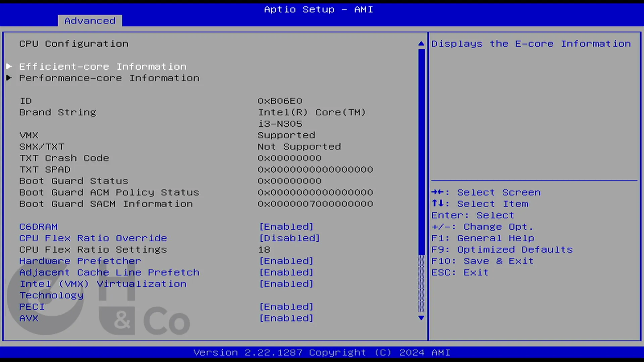Click TXT Crash Code value 0x00000000

(x=289, y=158)
